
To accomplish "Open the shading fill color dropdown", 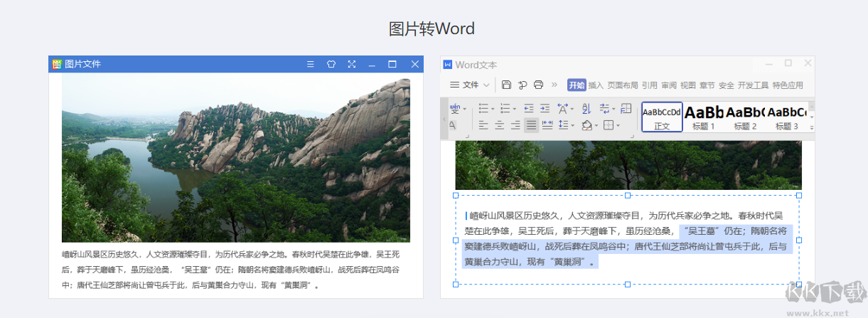I will [x=596, y=127].
